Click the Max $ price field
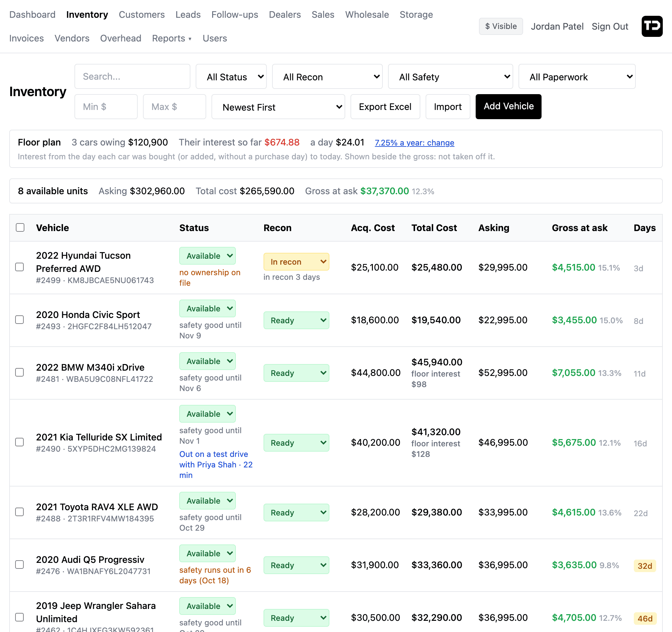Viewport: 672px width, 632px height. pos(174,107)
